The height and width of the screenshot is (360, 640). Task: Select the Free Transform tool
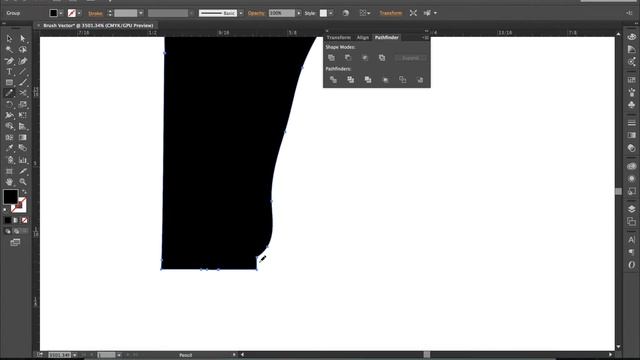coord(22,116)
